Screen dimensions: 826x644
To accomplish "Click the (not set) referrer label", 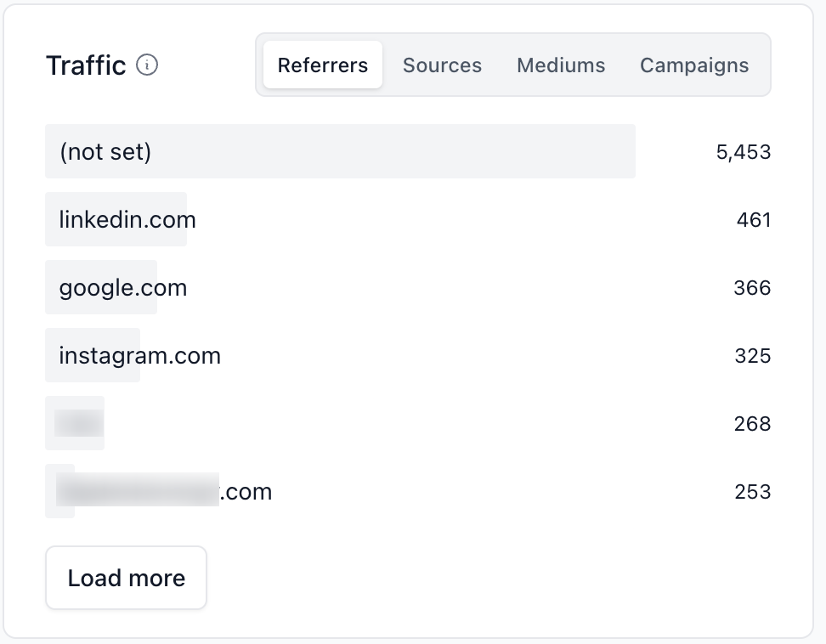I will [x=105, y=152].
